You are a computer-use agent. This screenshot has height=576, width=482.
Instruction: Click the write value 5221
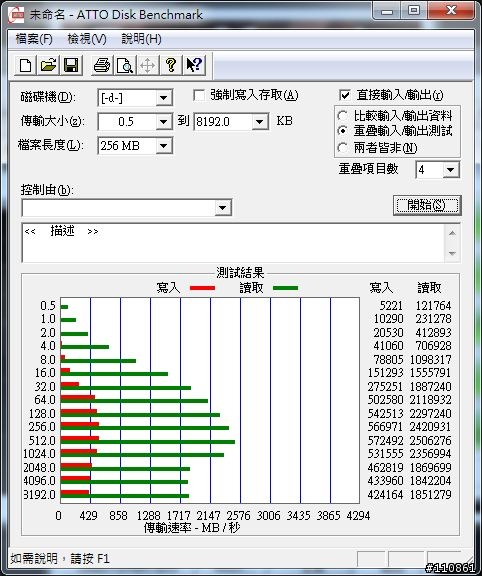[x=391, y=305]
